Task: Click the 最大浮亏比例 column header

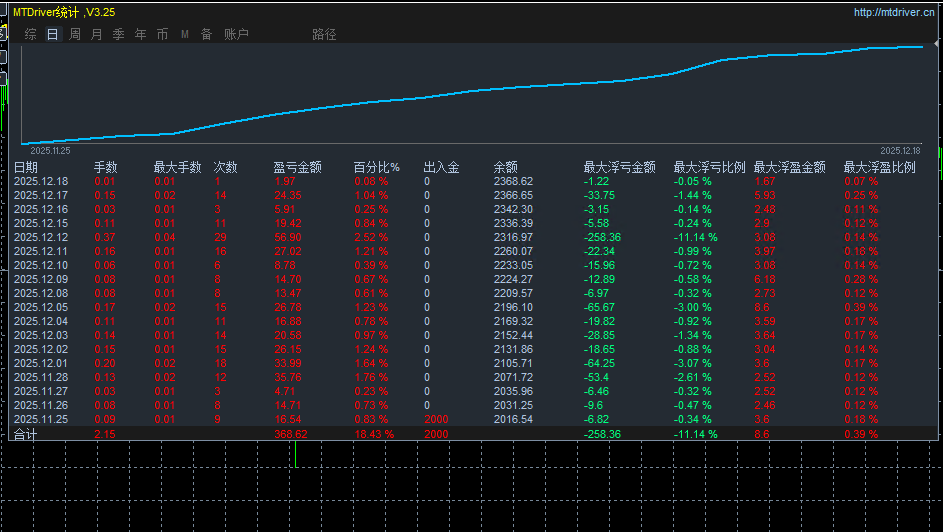Action: (710, 167)
